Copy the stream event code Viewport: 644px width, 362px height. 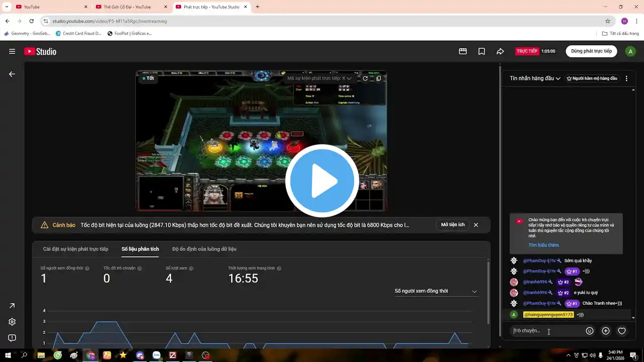click(379, 78)
